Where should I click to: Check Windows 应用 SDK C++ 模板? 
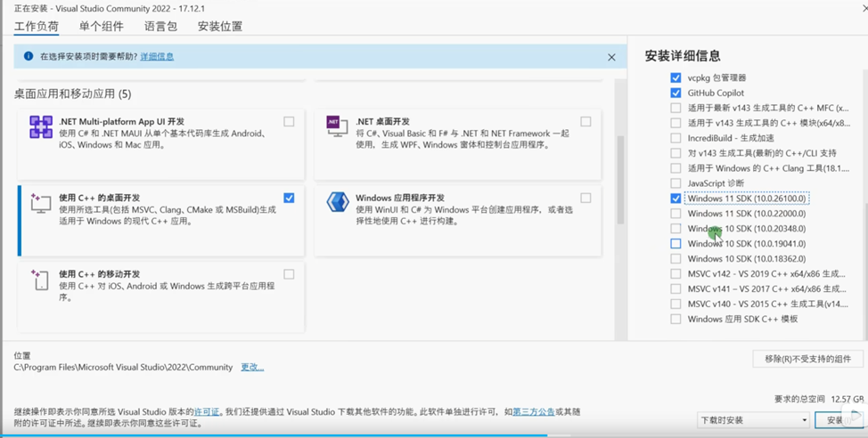pos(676,319)
